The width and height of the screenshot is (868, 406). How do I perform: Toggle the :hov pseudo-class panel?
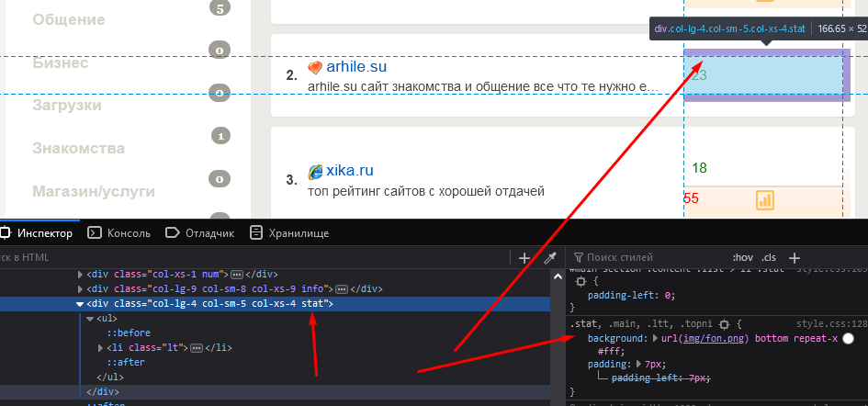click(x=742, y=258)
